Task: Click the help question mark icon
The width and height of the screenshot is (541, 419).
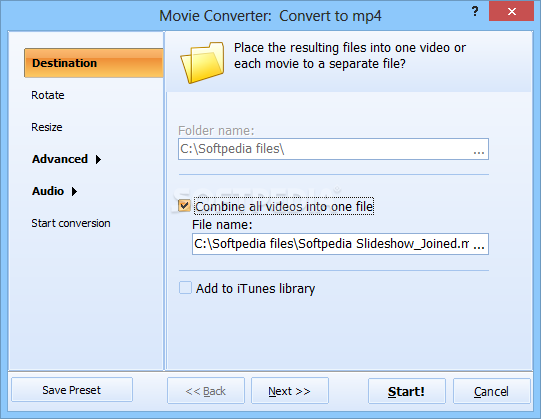Action: tap(475, 11)
